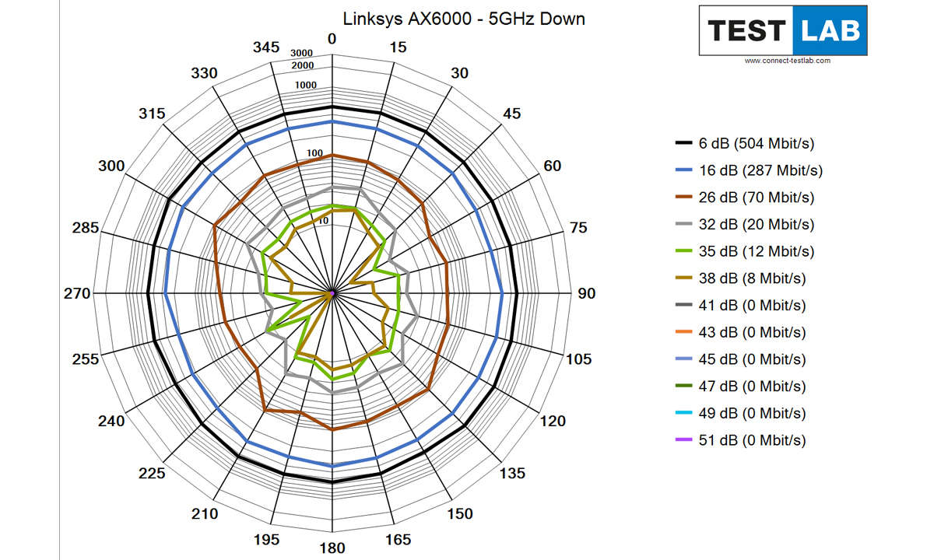Image resolution: width=934 pixels, height=560 pixels.
Task: Click the 255 degree angle label
Action: coord(86,359)
